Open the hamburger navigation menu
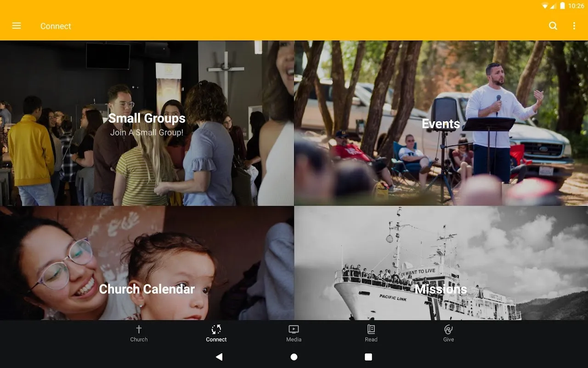The height and width of the screenshot is (368, 588). (17, 26)
